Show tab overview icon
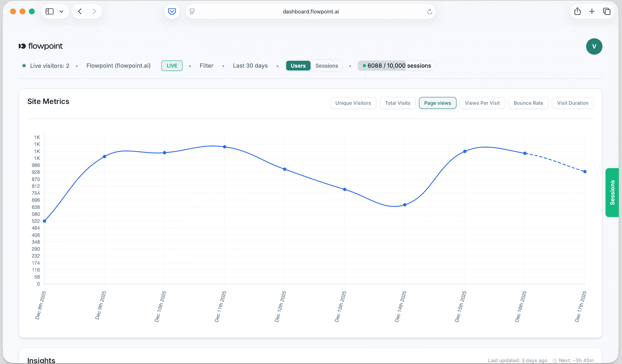Viewport: 622px width, 364px height. coord(607,11)
